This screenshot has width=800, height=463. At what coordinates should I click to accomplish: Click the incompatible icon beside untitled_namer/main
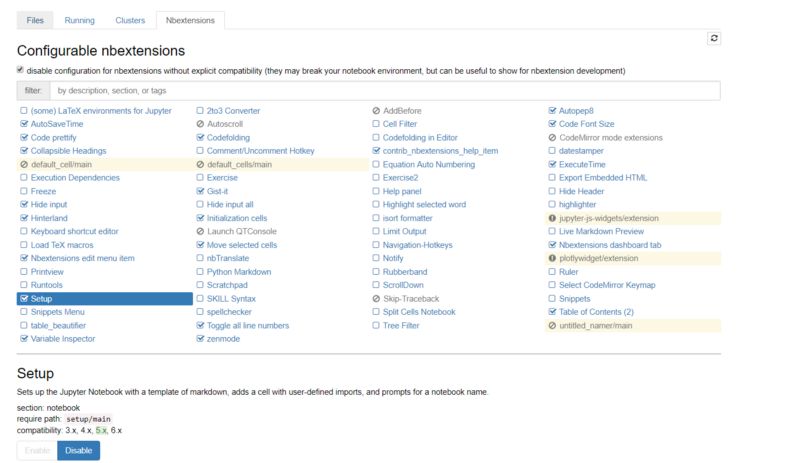552,326
